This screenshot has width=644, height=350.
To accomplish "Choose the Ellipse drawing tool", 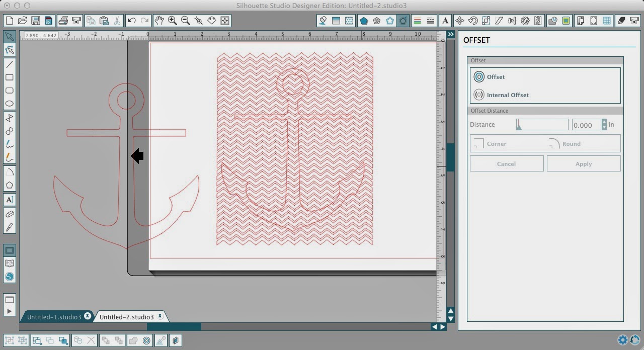I will coord(9,103).
